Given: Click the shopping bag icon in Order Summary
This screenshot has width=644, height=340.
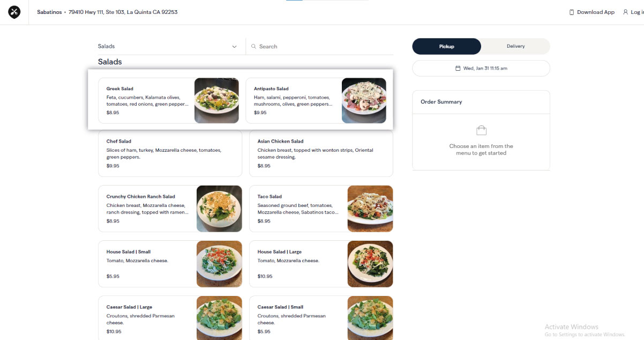Looking at the screenshot, I should tap(481, 129).
